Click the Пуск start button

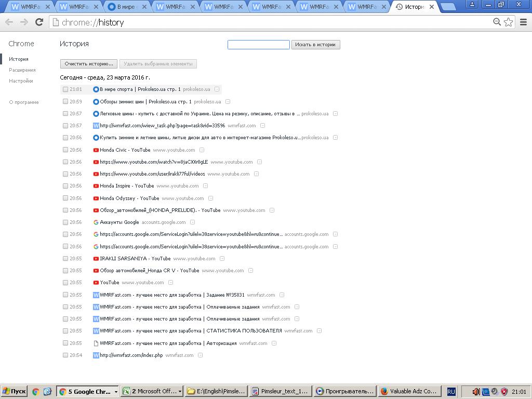point(14,392)
